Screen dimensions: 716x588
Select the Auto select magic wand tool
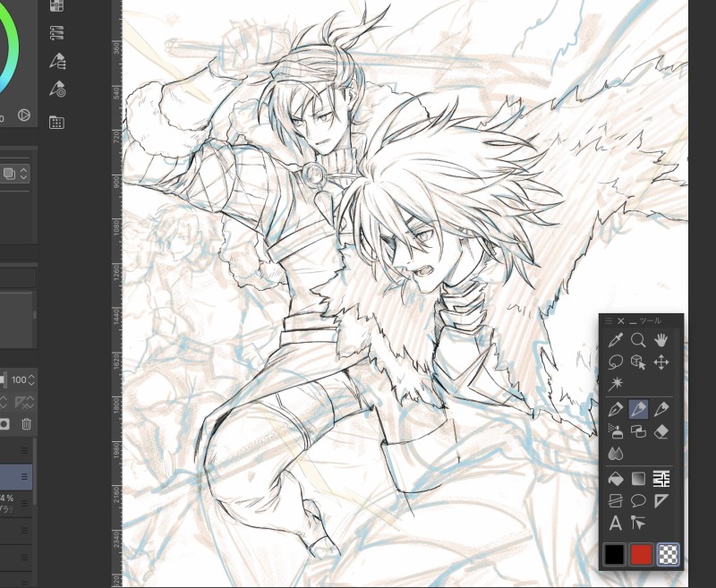pyautogui.click(x=616, y=384)
